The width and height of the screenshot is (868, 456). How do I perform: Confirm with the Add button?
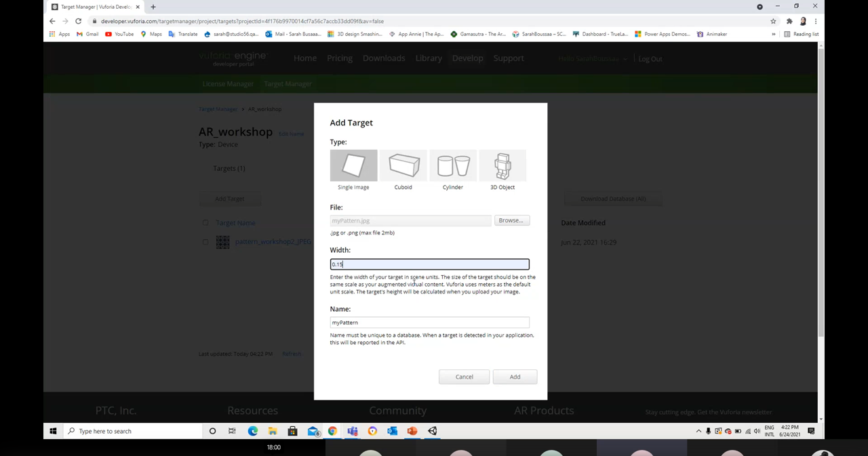point(515,377)
